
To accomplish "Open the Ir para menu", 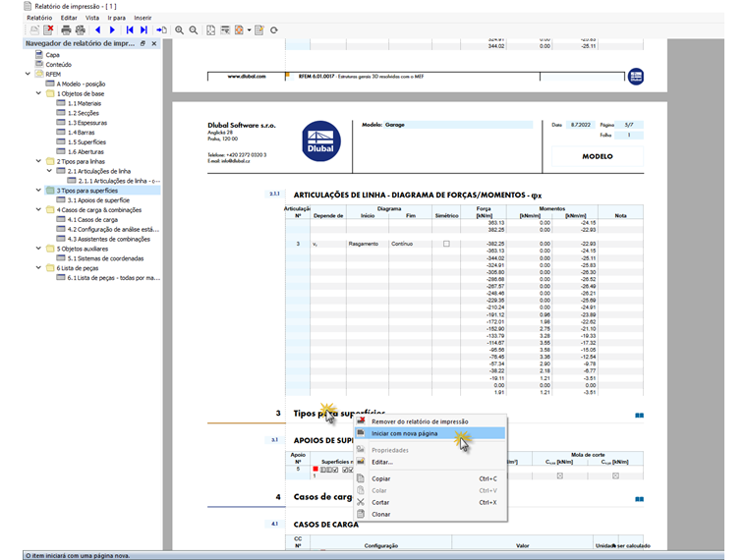I will tap(116, 18).
